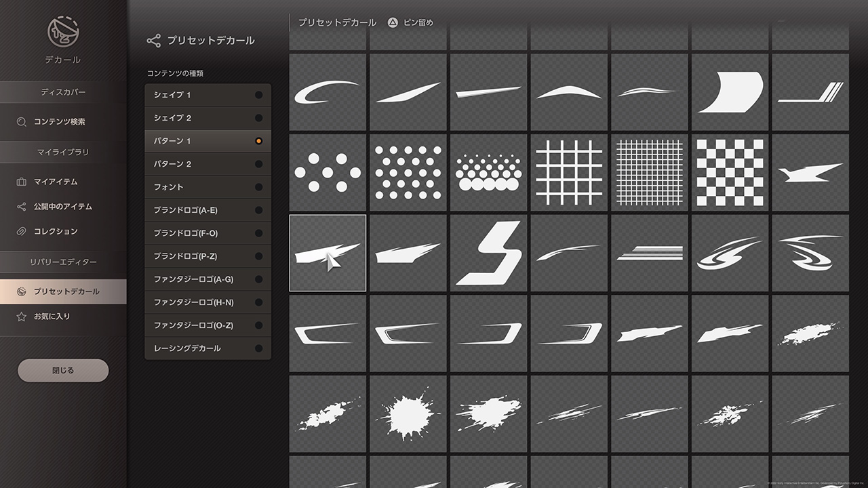Click the share icon beside プリセットデカール heading
This screenshot has height=488, width=868.
[x=154, y=41]
